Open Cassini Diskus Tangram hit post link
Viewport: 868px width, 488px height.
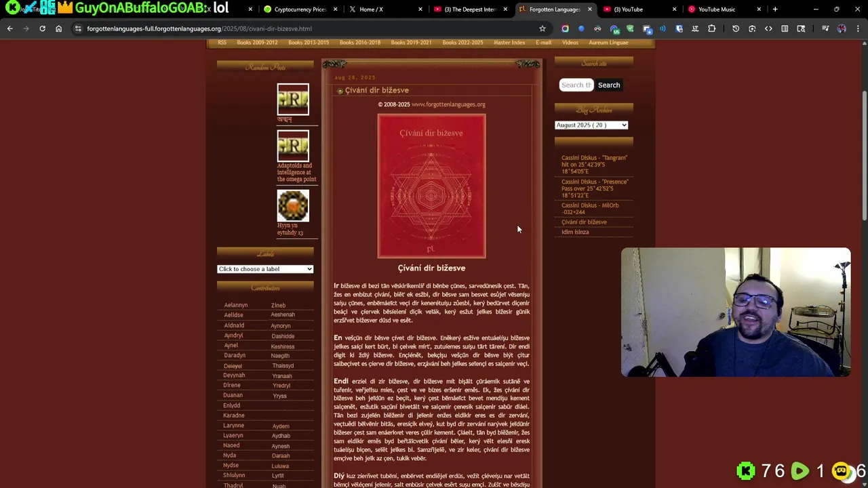[595, 164]
